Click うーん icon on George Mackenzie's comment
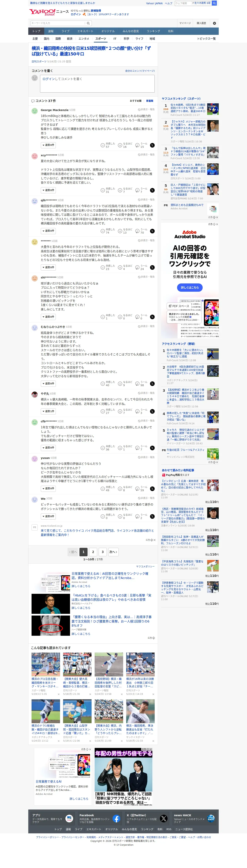Image resolution: width=247 pixels, height=868 pixels. tap(137, 145)
